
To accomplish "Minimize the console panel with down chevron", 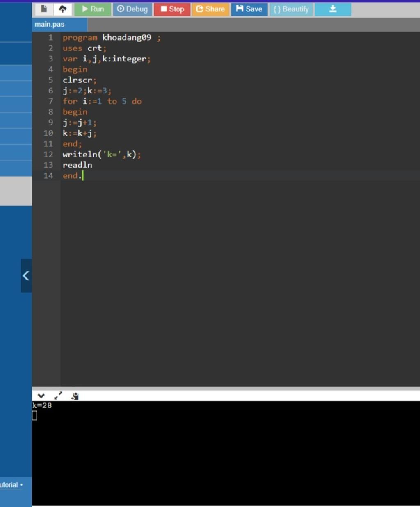I will pos(41,396).
